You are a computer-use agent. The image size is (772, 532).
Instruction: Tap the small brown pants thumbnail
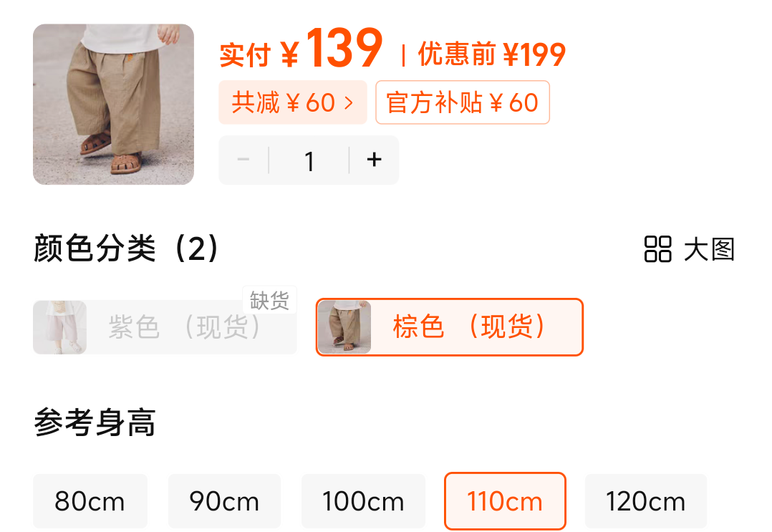[344, 327]
